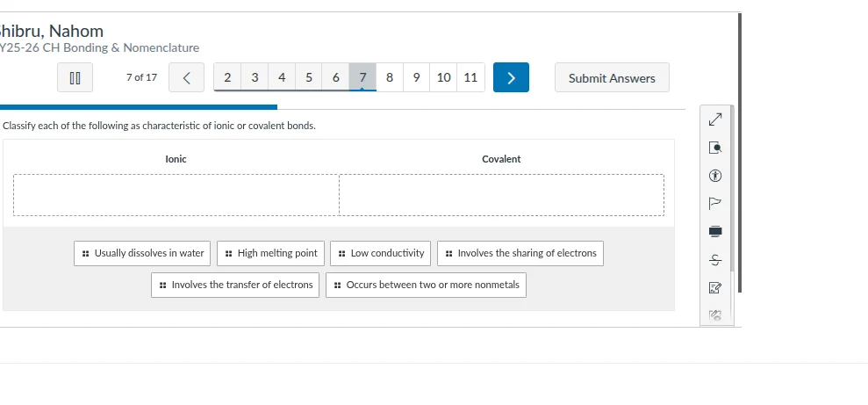868x405 pixels.
Task: Open the accessibility options tool
Action: click(x=714, y=176)
